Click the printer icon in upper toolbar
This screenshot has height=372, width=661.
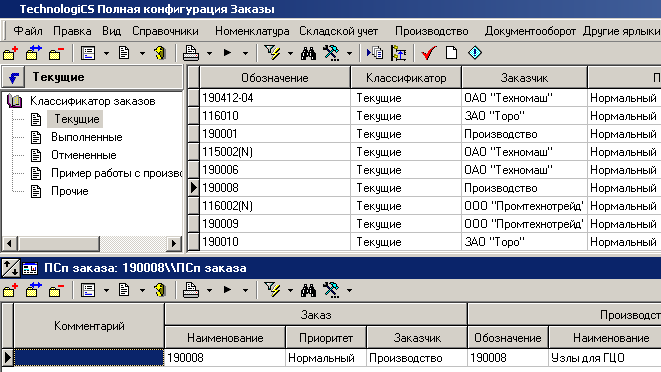tap(191, 53)
